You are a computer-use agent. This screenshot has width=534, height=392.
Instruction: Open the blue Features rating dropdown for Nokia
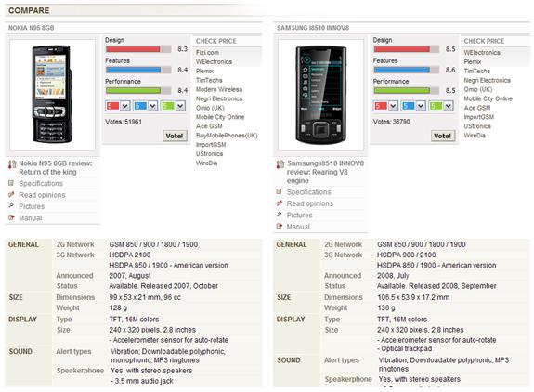click(146, 106)
